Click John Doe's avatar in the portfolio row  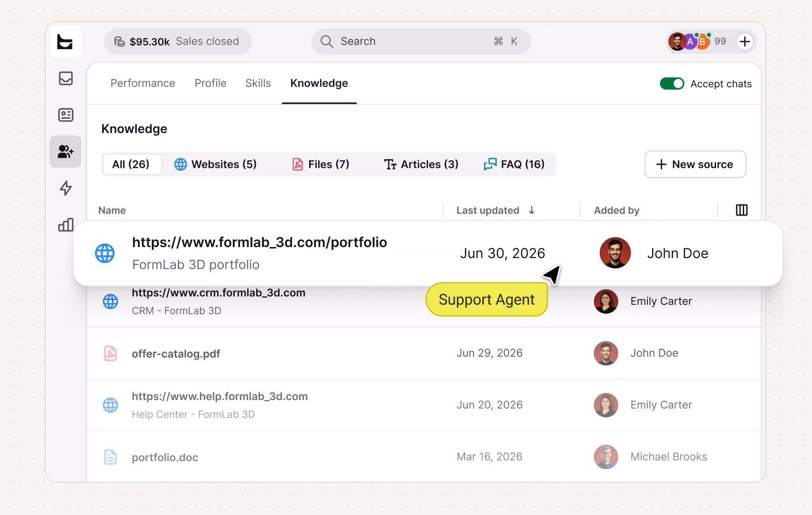[x=615, y=253]
